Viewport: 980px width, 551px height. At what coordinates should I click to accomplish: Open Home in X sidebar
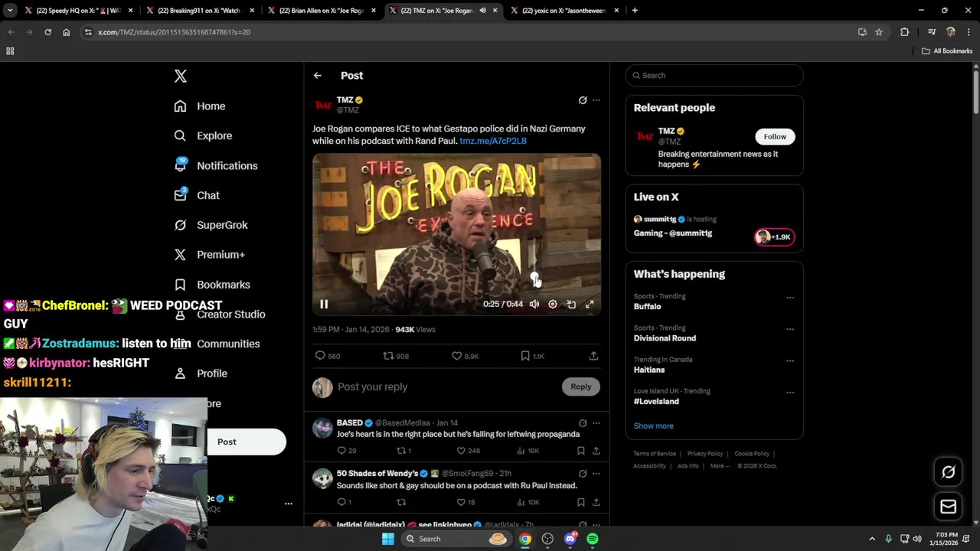tap(200, 106)
